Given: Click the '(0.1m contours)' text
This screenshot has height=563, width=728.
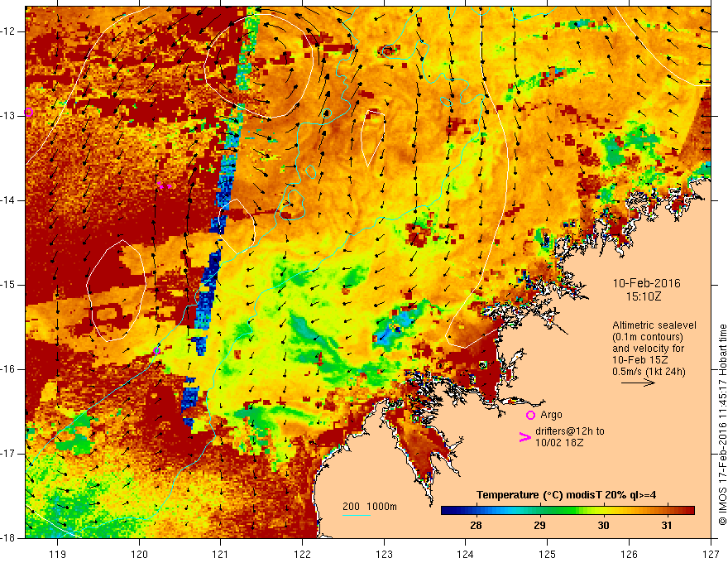Looking at the screenshot, I should tap(648, 337).
